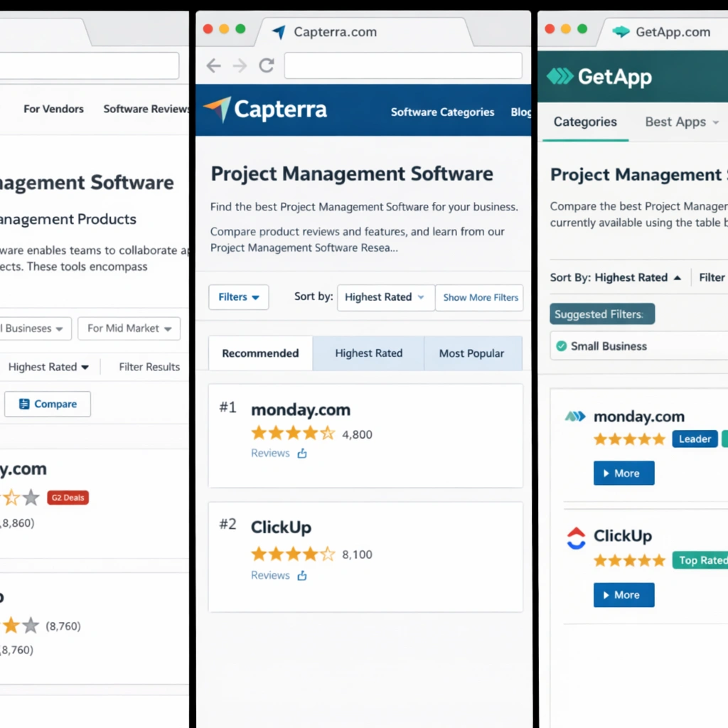Click the More button under monday.com

(623, 473)
